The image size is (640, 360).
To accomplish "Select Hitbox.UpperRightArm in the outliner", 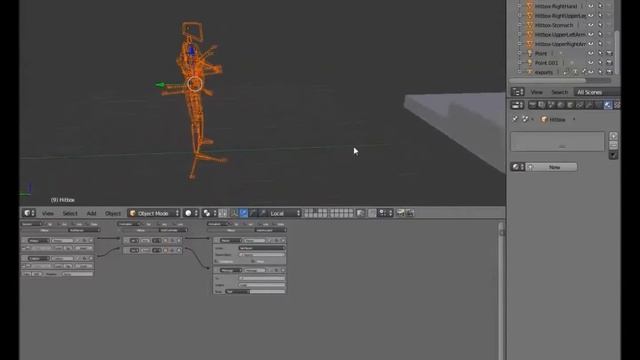I will tap(560, 44).
